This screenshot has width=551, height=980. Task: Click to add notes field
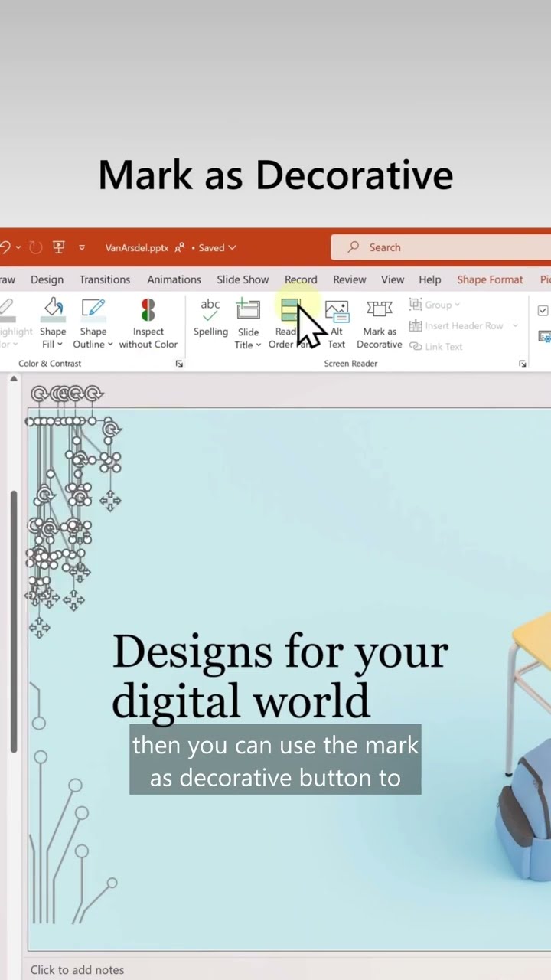coord(77,969)
